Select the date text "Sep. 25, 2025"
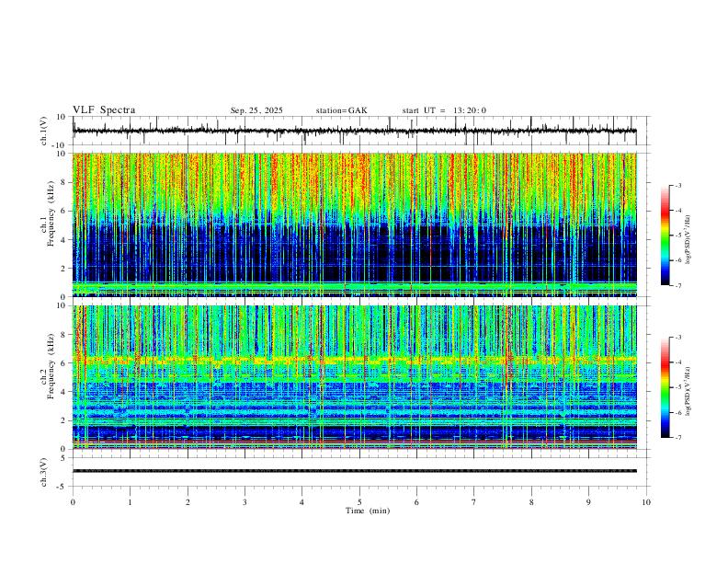The height and width of the screenshot is (563, 728). [x=256, y=110]
